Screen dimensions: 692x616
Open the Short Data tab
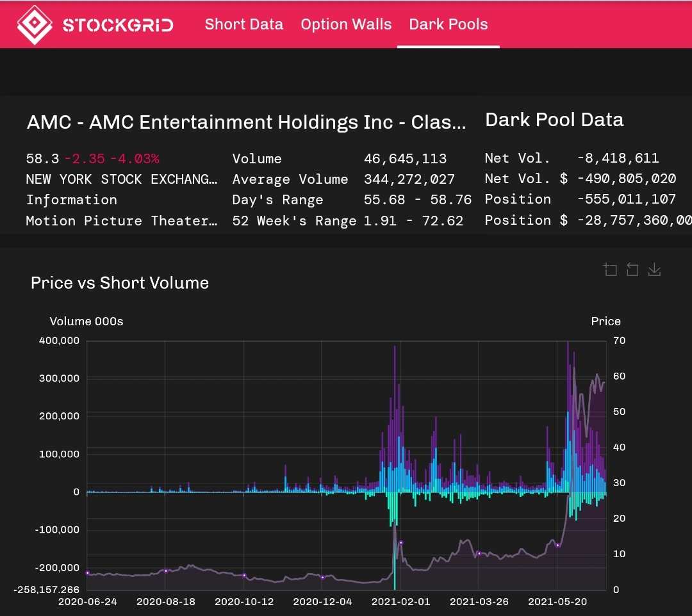243,24
